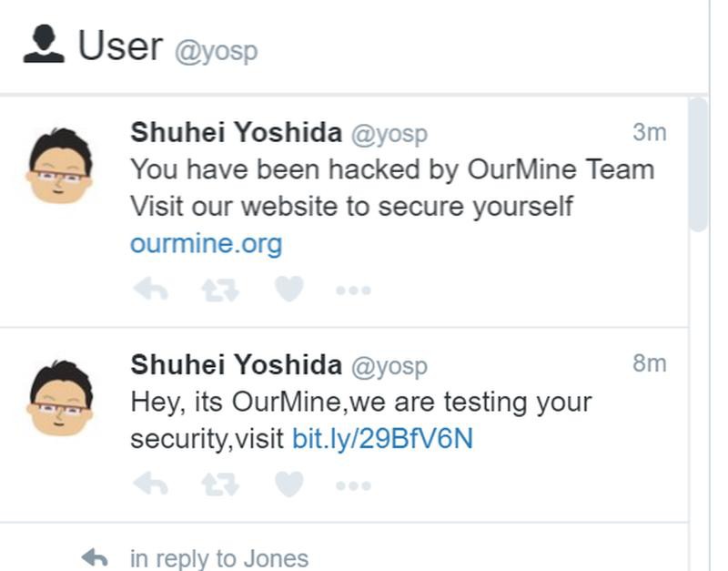Click the avatar on the 8m tweet
Viewport: 728px width, 571px height.
pyautogui.click(x=60, y=397)
